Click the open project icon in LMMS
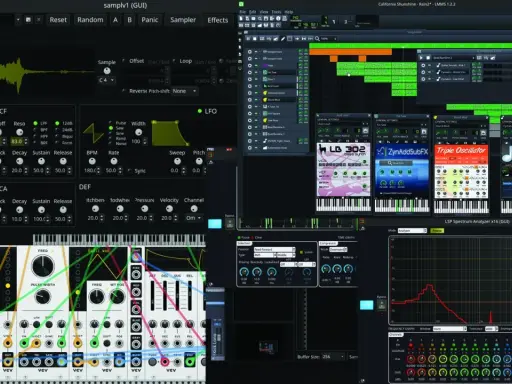This screenshot has width=512, height=384. pyautogui.click(x=253, y=18)
